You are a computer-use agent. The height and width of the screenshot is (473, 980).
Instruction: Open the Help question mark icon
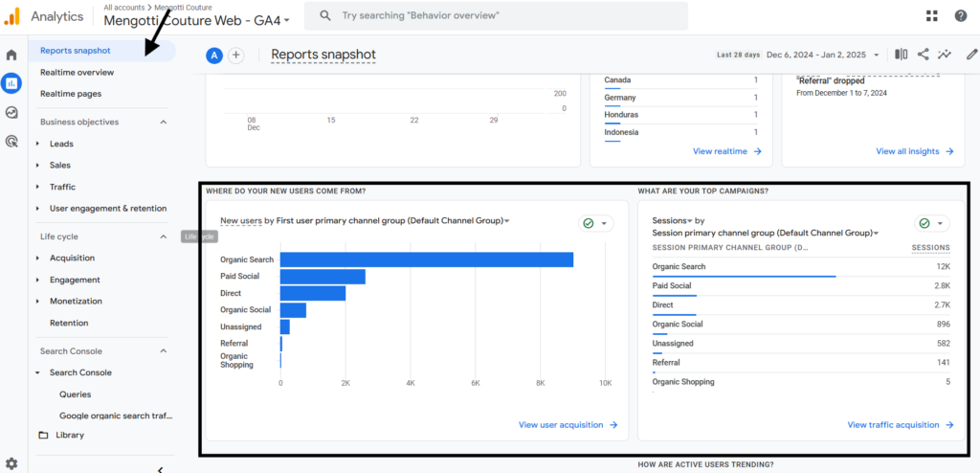click(x=961, y=15)
